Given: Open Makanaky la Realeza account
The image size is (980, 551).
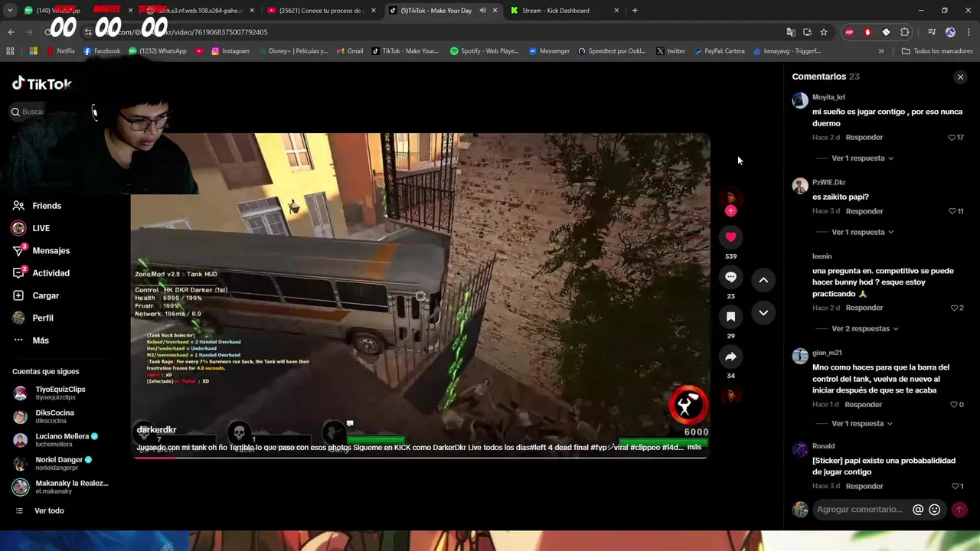Looking at the screenshot, I should pyautogui.click(x=60, y=487).
